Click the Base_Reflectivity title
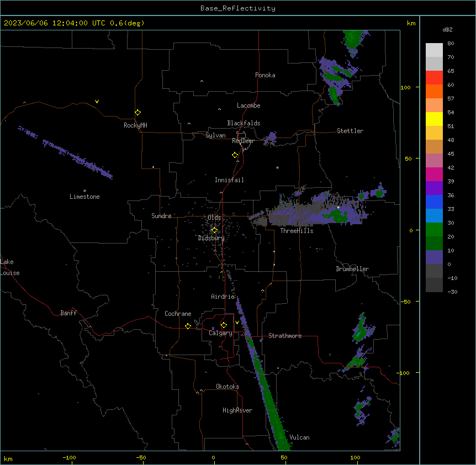The width and height of the screenshot is (476, 465). point(238,8)
